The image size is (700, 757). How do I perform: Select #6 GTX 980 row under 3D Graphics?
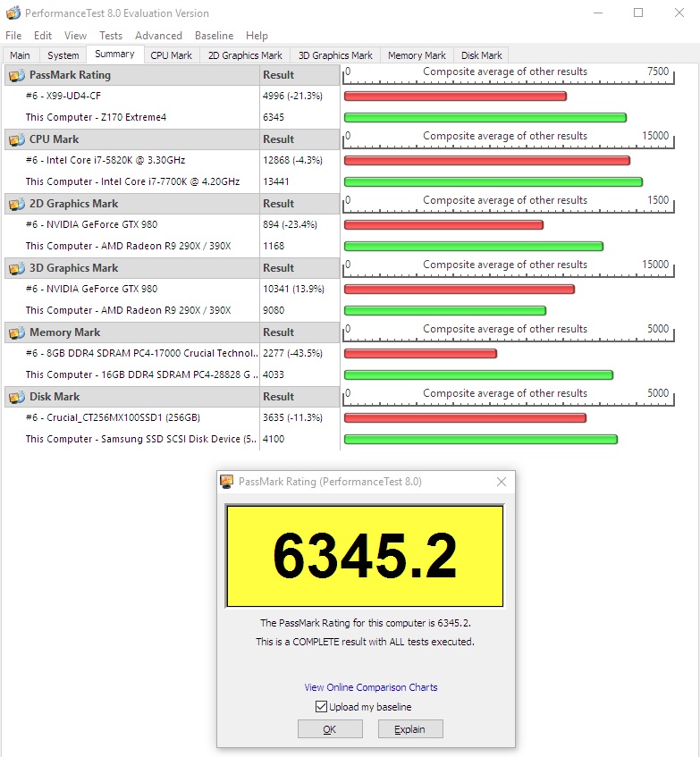coord(131,289)
